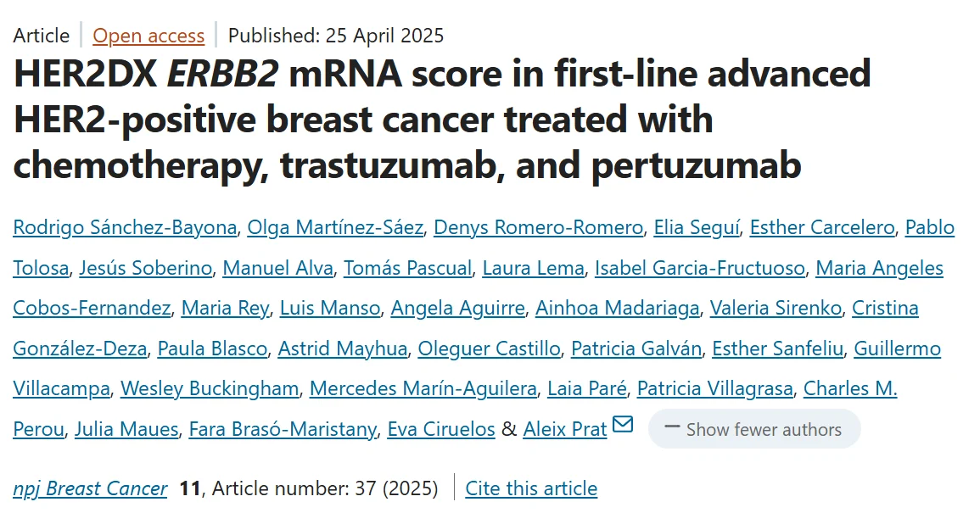Select author Fara Brasó-Maristany

pyautogui.click(x=282, y=429)
